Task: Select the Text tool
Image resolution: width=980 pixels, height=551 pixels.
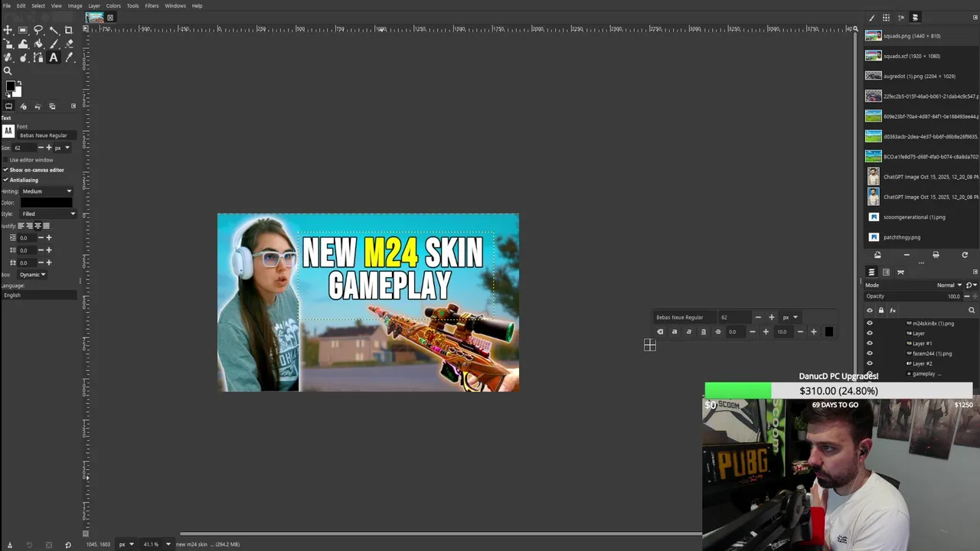Action: pos(54,57)
